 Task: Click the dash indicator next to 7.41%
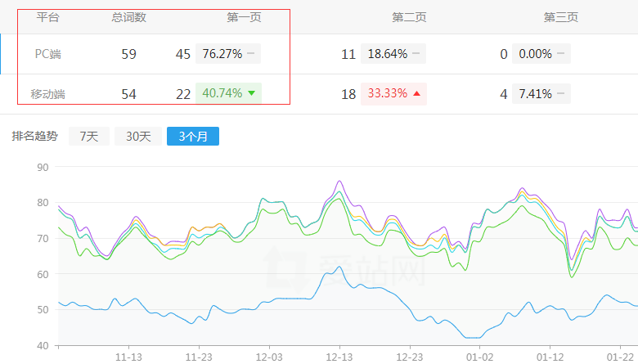(561, 93)
